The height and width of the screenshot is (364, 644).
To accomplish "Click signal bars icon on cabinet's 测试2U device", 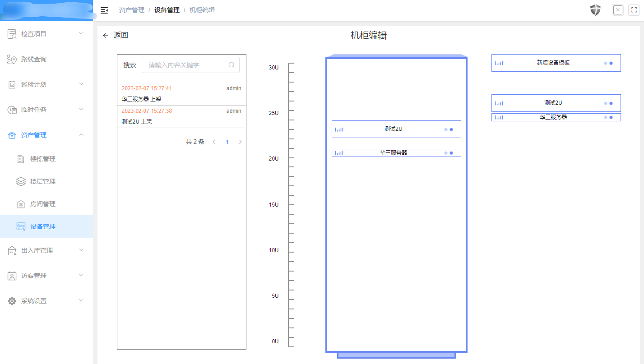I will pos(339,129).
